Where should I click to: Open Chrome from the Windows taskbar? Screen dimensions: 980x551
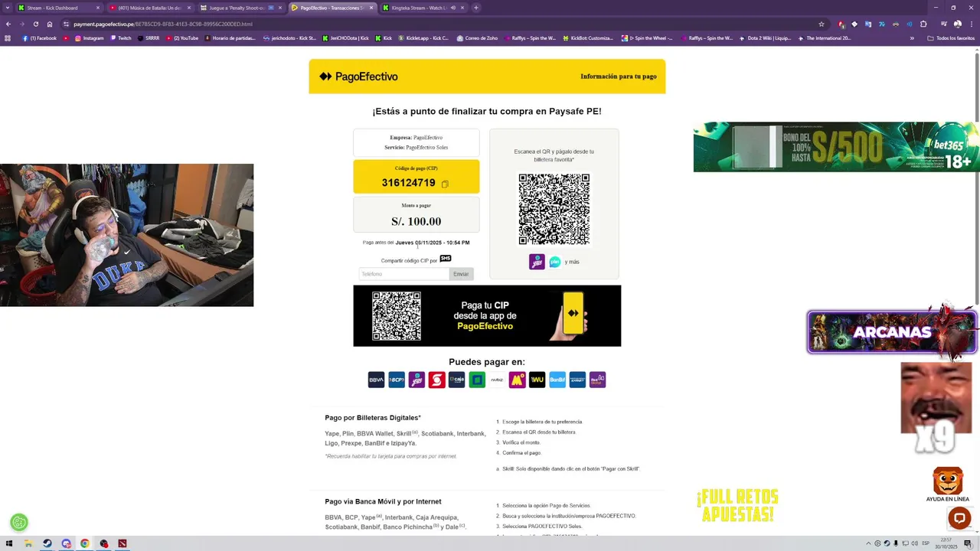(x=85, y=543)
